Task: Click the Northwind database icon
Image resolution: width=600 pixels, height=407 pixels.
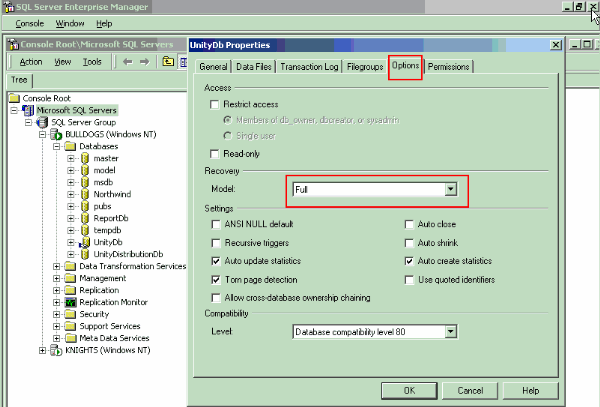Action: point(85,194)
